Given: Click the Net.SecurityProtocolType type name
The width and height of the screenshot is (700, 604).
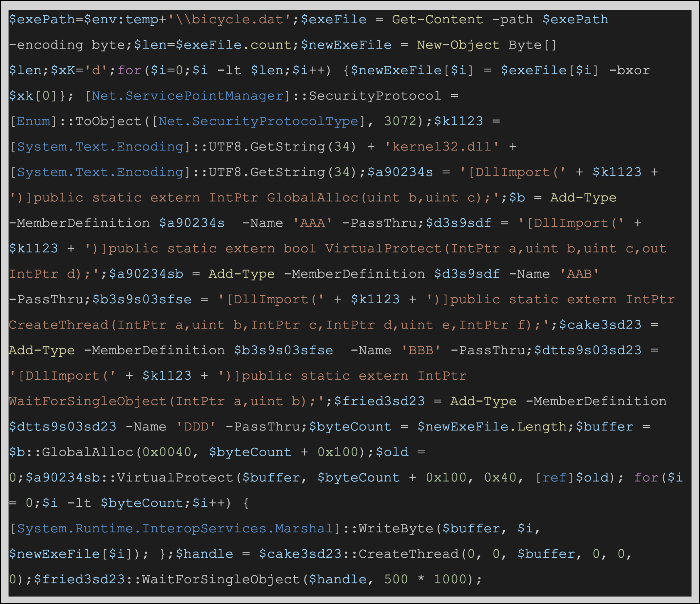Looking at the screenshot, I should click(x=259, y=121).
